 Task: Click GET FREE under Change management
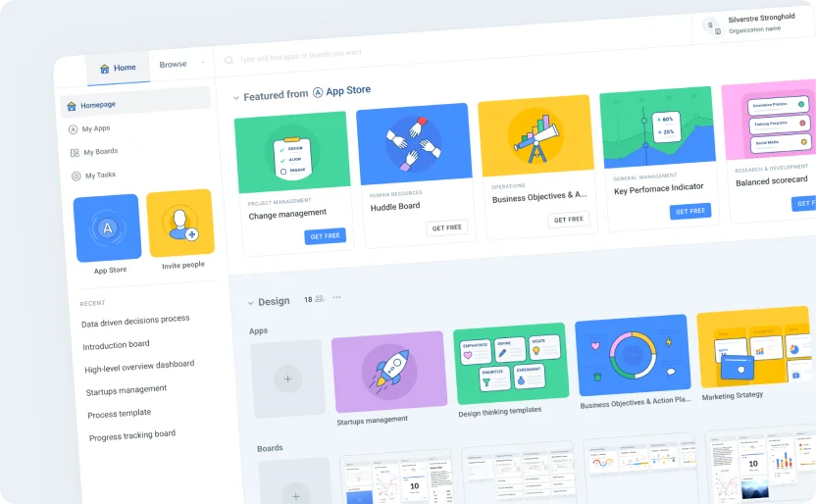[x=325, y=236]
